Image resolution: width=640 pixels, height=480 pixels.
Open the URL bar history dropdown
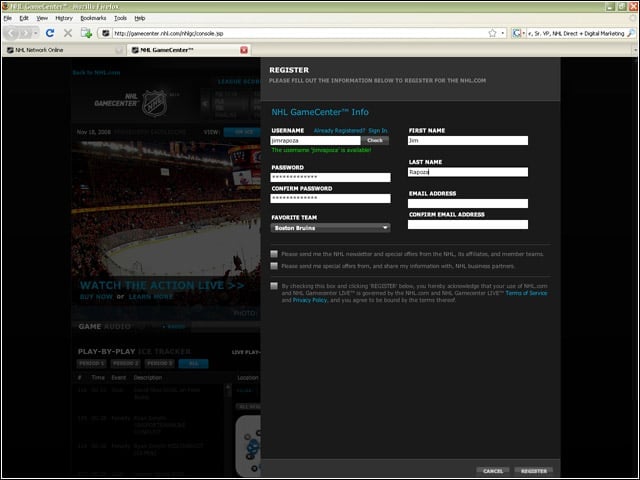503,33
